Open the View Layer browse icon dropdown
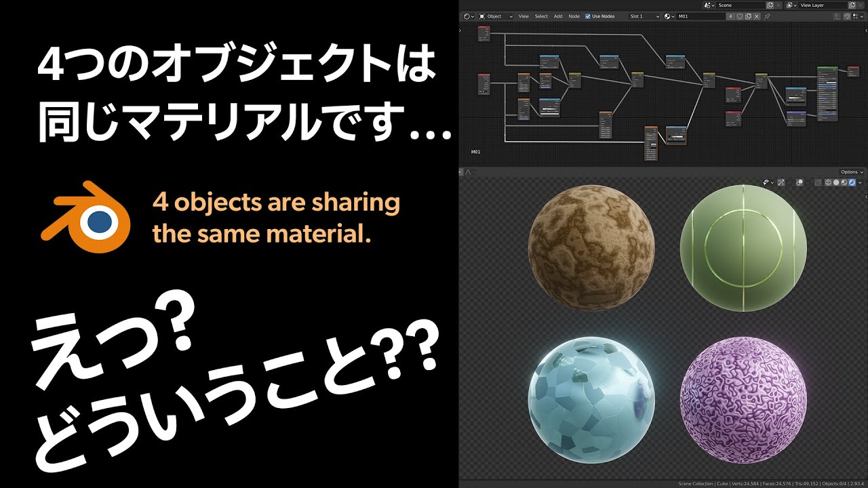The image size is (868, 488). click(x=791, y=5)
